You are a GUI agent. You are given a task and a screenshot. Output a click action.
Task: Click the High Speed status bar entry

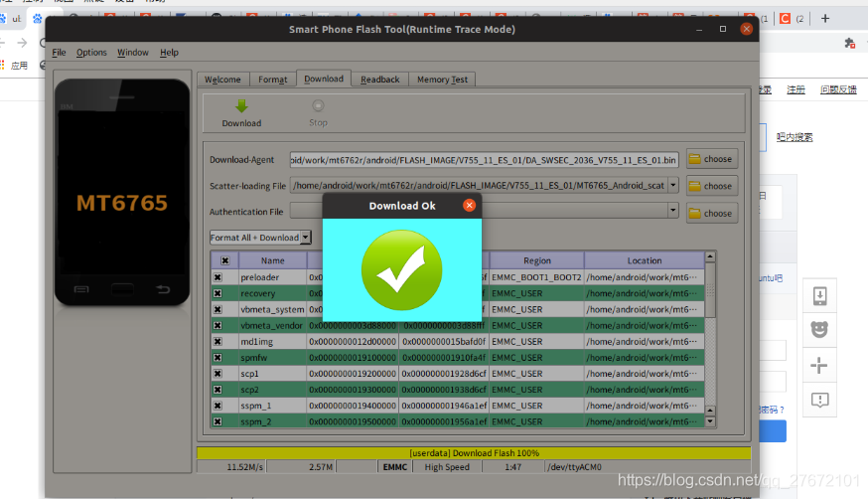(x=447, y=467)
